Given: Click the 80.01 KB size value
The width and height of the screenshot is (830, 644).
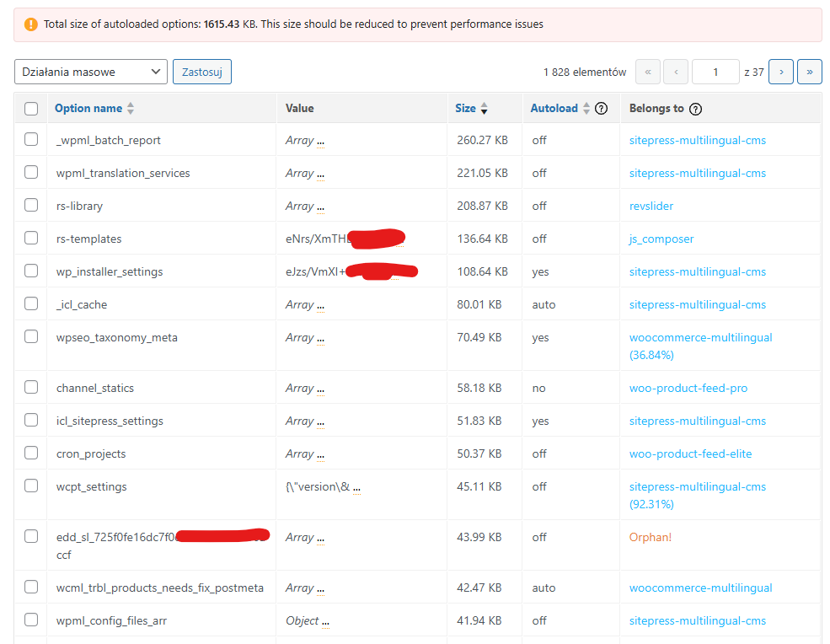Looking at the screenshot, I should pos(479,304).
